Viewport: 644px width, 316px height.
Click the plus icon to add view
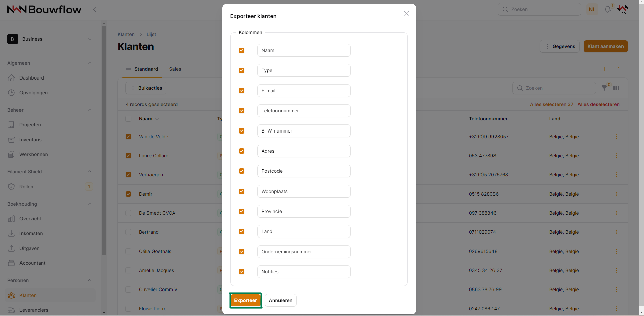(x=604, y=69)
